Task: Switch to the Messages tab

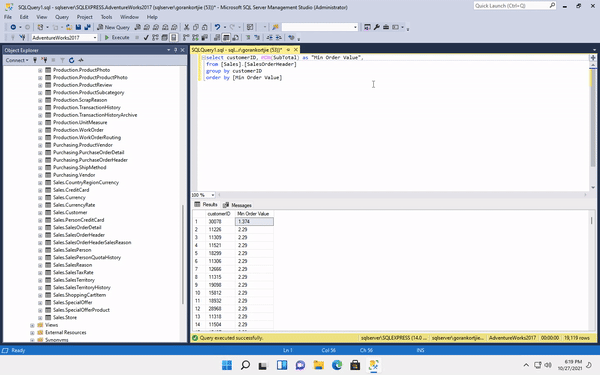Action: 237,205
